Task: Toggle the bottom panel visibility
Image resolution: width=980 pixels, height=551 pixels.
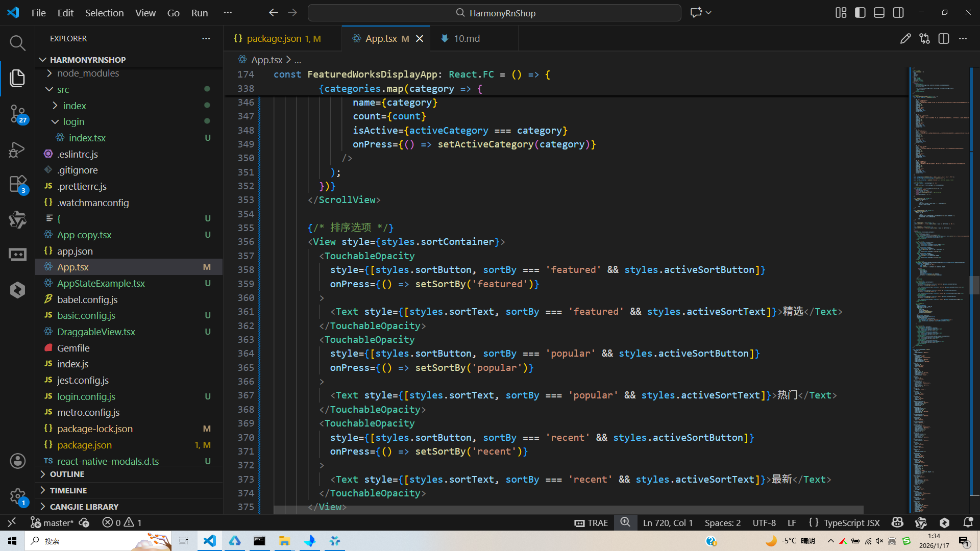Action: coord(879,13)
